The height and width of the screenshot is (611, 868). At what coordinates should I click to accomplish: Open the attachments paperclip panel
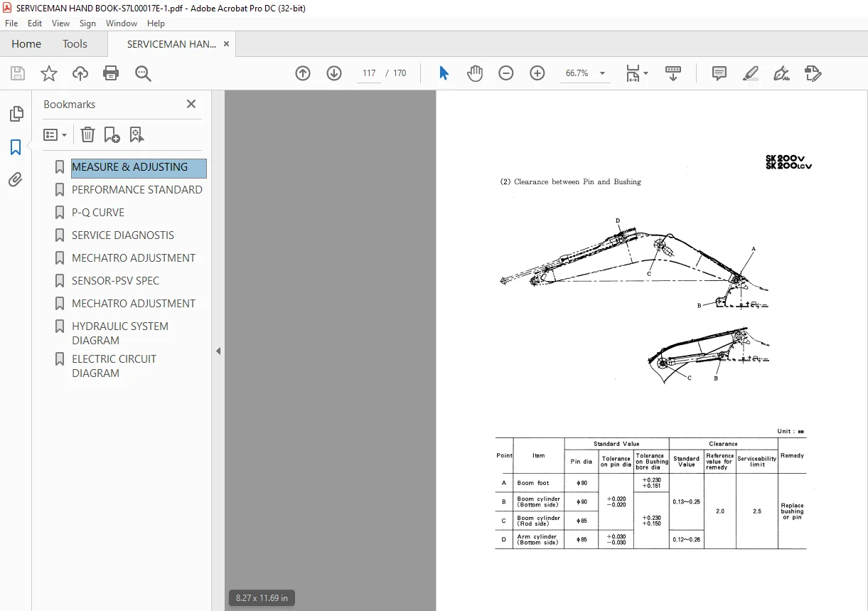16,179
